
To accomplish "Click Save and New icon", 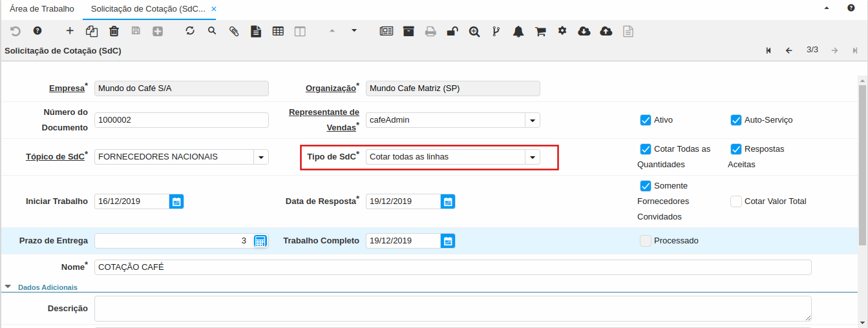I will coord(158,31).
